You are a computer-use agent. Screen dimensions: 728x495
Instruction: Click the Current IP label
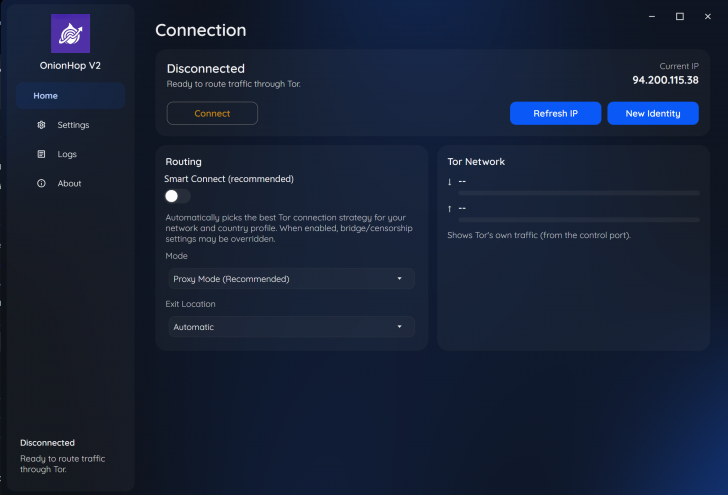pyautogui.click(x=679, y=66)
